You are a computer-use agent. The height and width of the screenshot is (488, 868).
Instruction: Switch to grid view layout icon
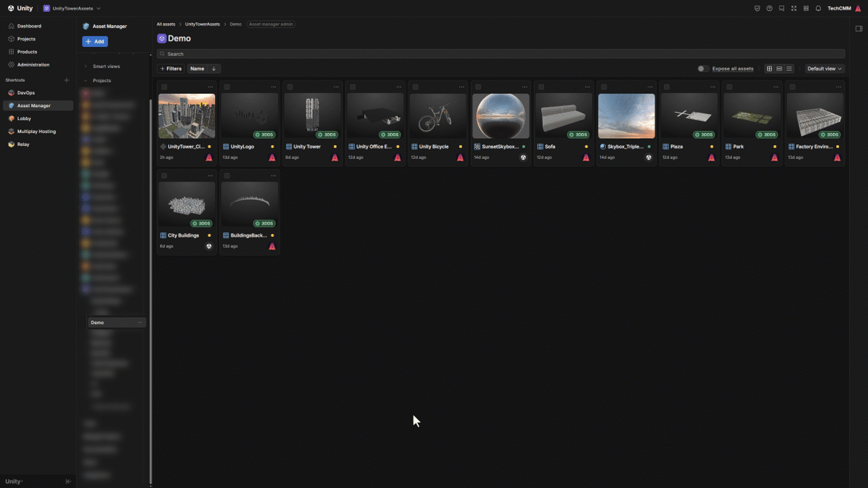click(x=769, y=68)
